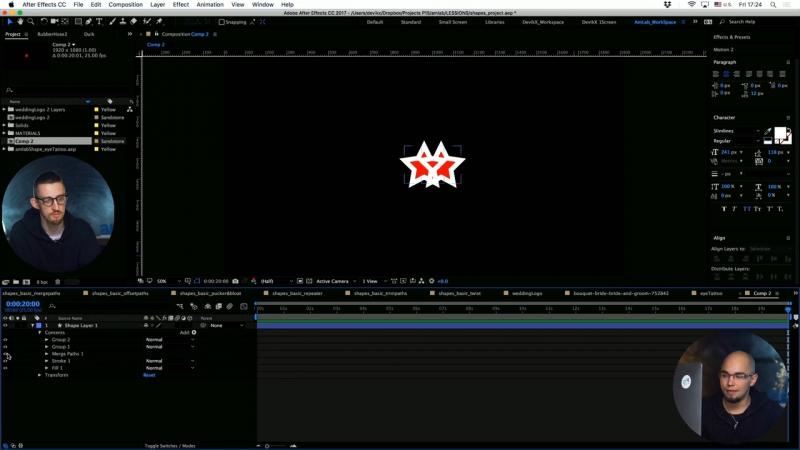Switch to the weddingLogo timeline tab
800x450 pixels.
[x=526, y=293]
